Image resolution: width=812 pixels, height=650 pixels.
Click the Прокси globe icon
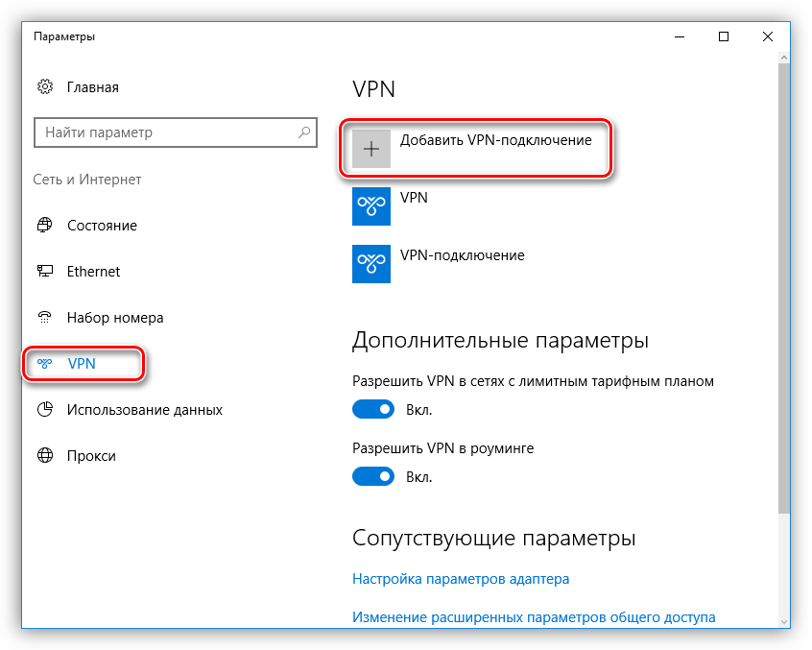45,455
